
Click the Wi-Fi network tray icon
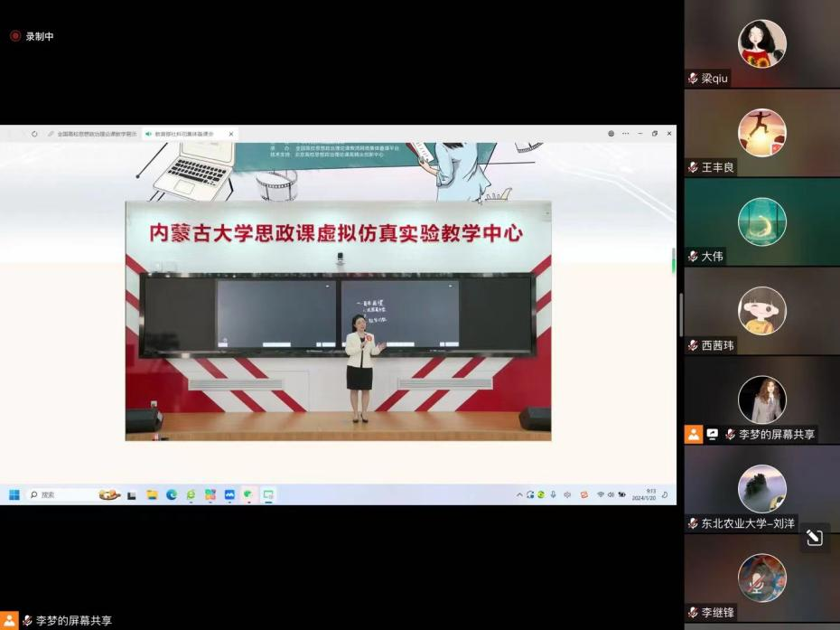pyautogui.click(x=600, y=494)
